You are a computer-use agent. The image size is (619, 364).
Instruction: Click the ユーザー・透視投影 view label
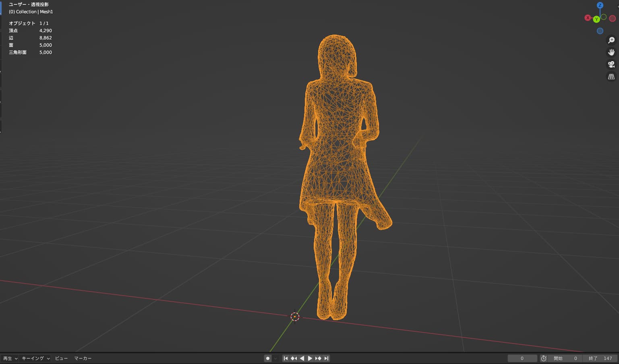pyautogui.click(x=29, y=4)
